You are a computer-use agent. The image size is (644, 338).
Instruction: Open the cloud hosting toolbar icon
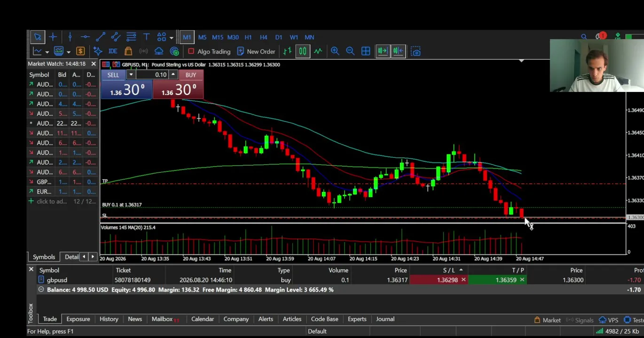point(159,52)
